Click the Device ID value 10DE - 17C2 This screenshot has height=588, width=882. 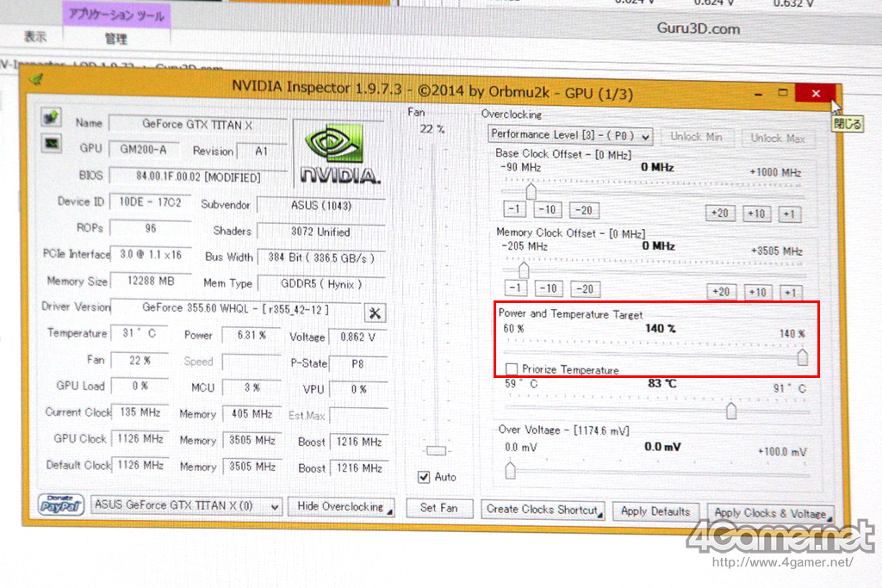[150, 202]
